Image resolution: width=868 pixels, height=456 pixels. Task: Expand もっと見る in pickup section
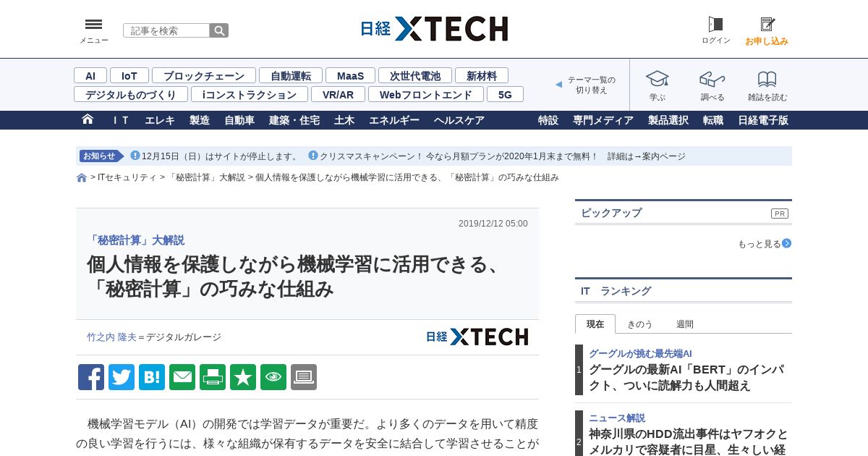pos(765,244)
